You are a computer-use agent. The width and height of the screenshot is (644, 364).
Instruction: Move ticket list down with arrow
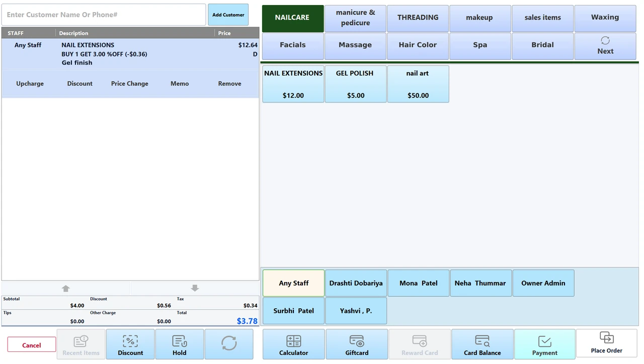tap(195, 288)
